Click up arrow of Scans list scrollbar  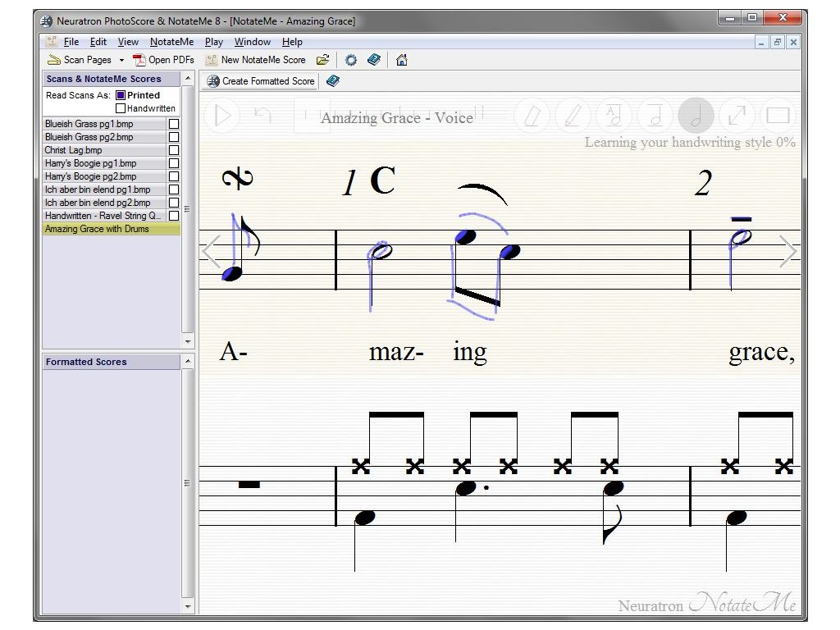(x=188, y=78)
